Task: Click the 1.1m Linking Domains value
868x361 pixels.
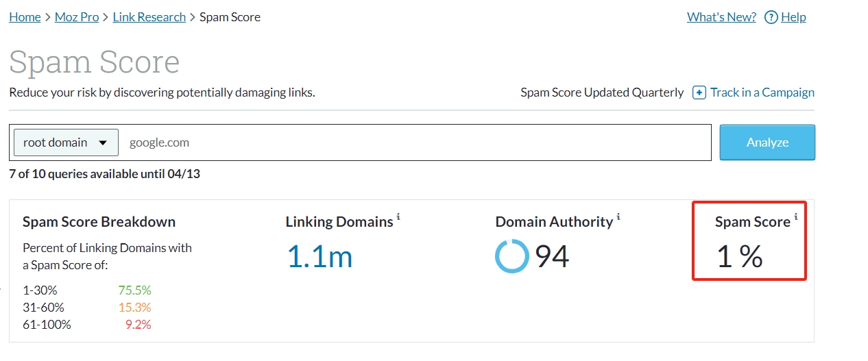Action: pyautogui.click(x=320, y=256)
